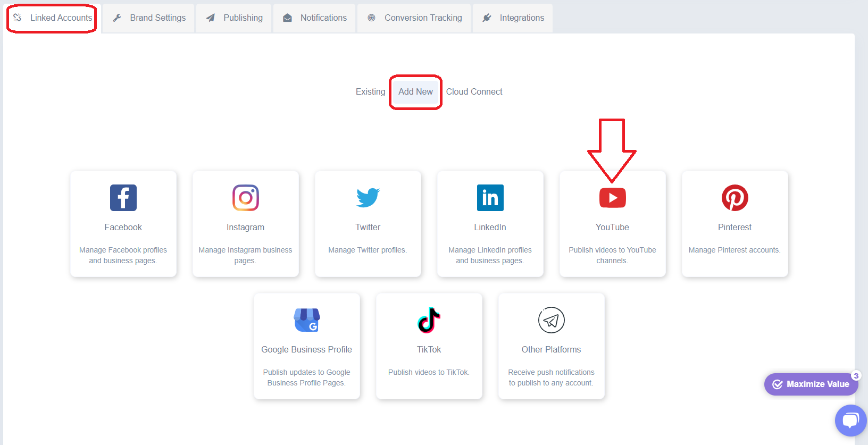This screenshot has height=445, width=868.
Task: Click 'Publish updates to Google Business Profile Pages.'
Action: point(307,377)
